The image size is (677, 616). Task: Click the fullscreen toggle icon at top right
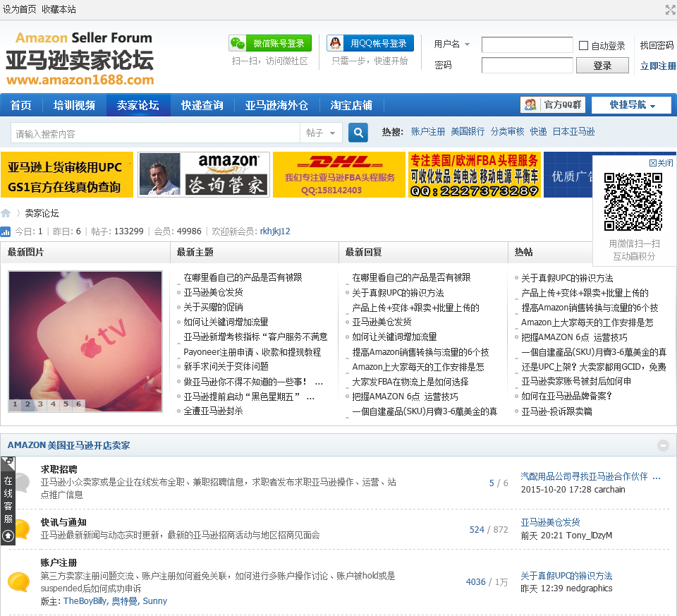click(671, 9)
